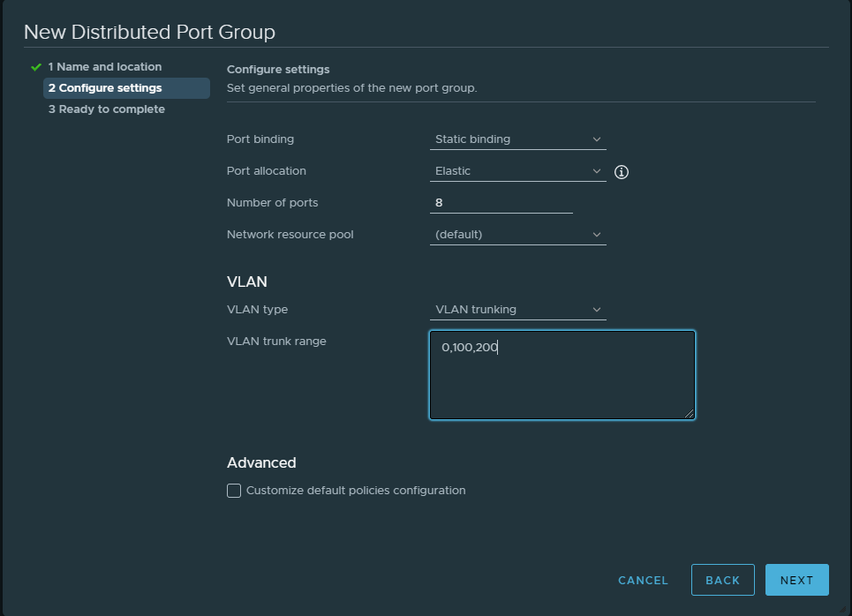Go to step 1 Name and location
The image size is (852, 616).
coord(105,67)
